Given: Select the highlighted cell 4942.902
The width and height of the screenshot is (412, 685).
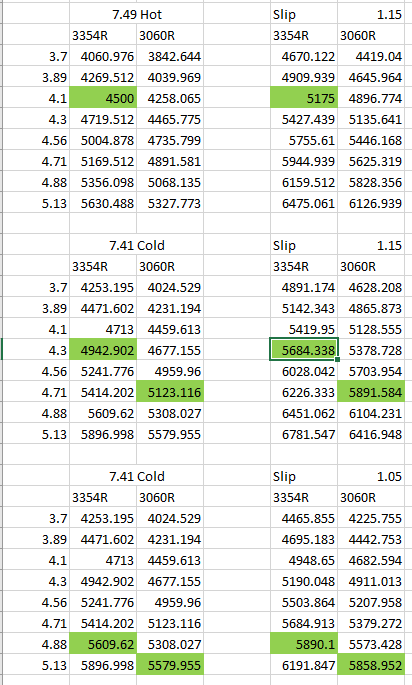Looking at the screenshot, I should 103,350.
